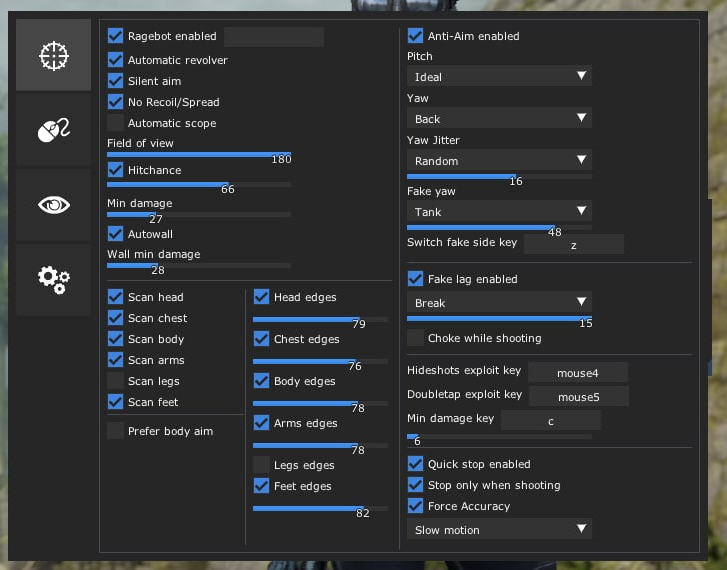
Task: Enable the Choke while shooting option
Action: point(416,338)
